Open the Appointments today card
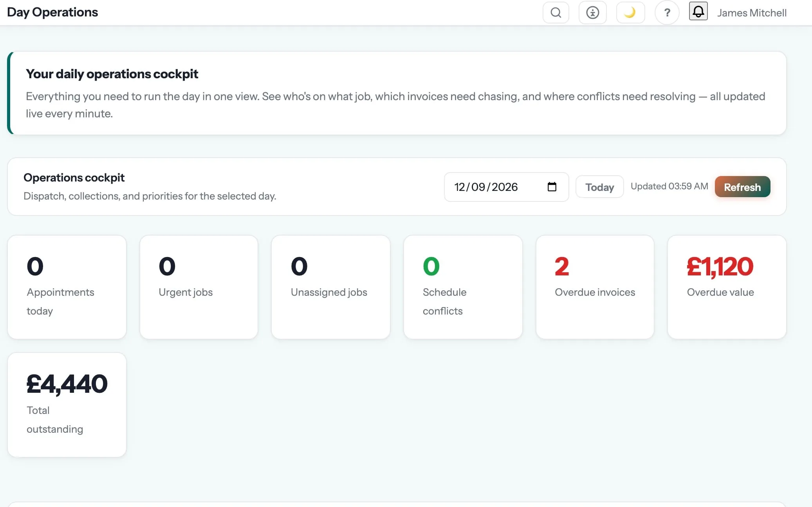This screenshot has width=812, height=507. [67, 287]
